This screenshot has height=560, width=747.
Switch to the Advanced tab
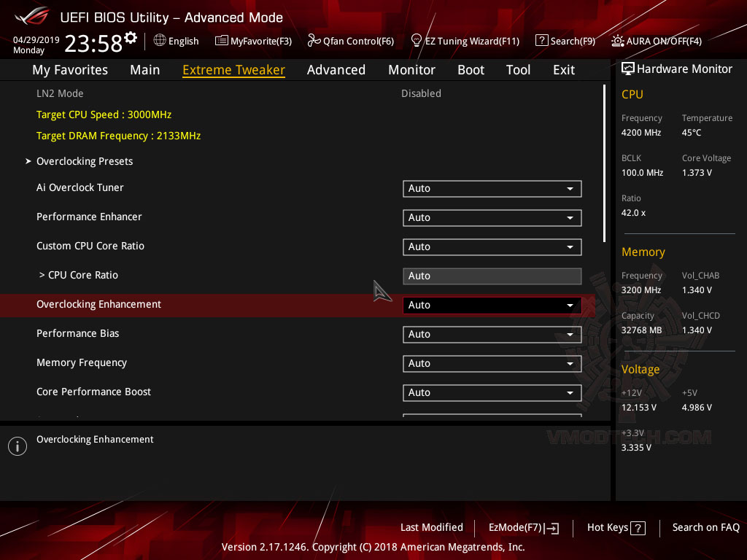[x=336, y=70]
